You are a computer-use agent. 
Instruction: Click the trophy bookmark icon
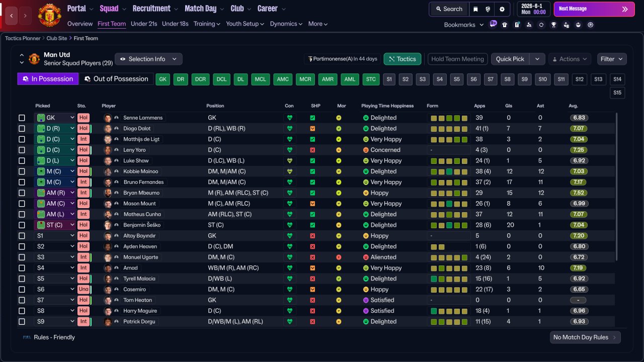coord(554,25)
